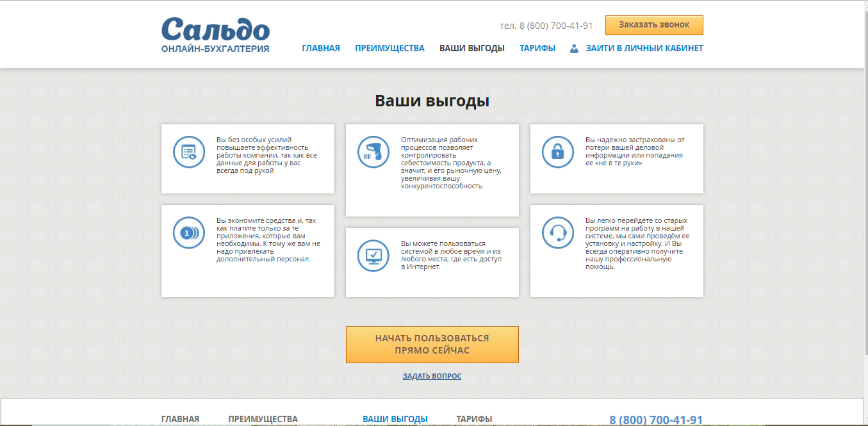Screen dimensions: 868x426
Task: Click the Заказать звонок button
Action: 654,25
